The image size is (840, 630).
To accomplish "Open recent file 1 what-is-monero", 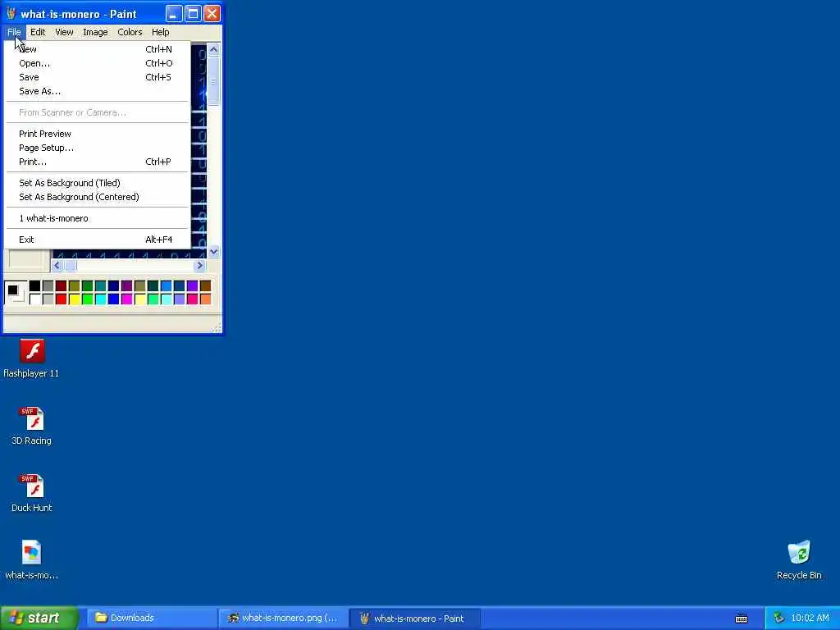I will pos(98,218).
